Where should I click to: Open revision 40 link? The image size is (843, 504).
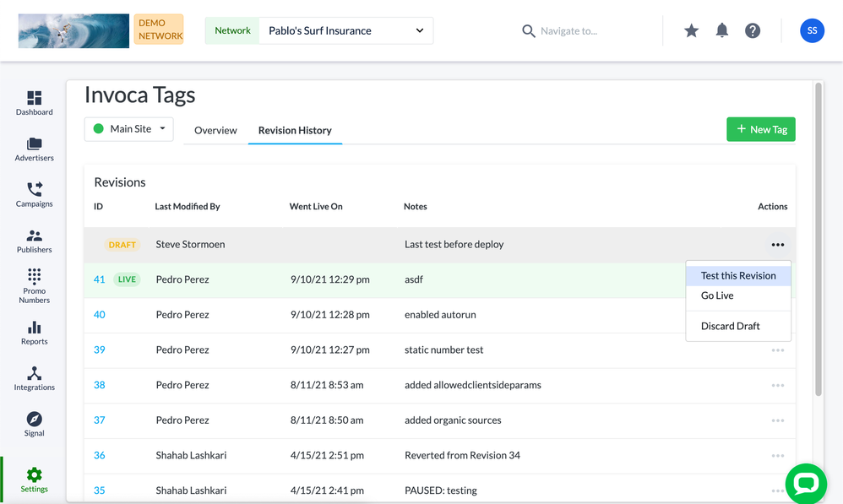click(100, 314)
